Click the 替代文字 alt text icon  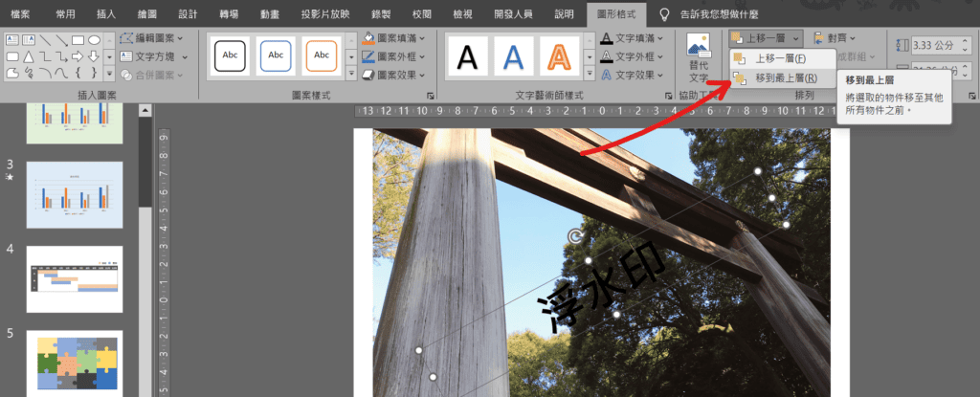(x=698, y=46)
